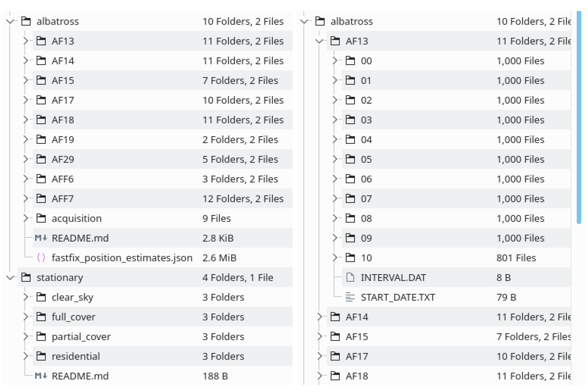The image size is (588, 392).
Task: Click the JSON braces icon for fastfix_position_estimates.json
Action: pyautogui.click(x=41, y=258)
